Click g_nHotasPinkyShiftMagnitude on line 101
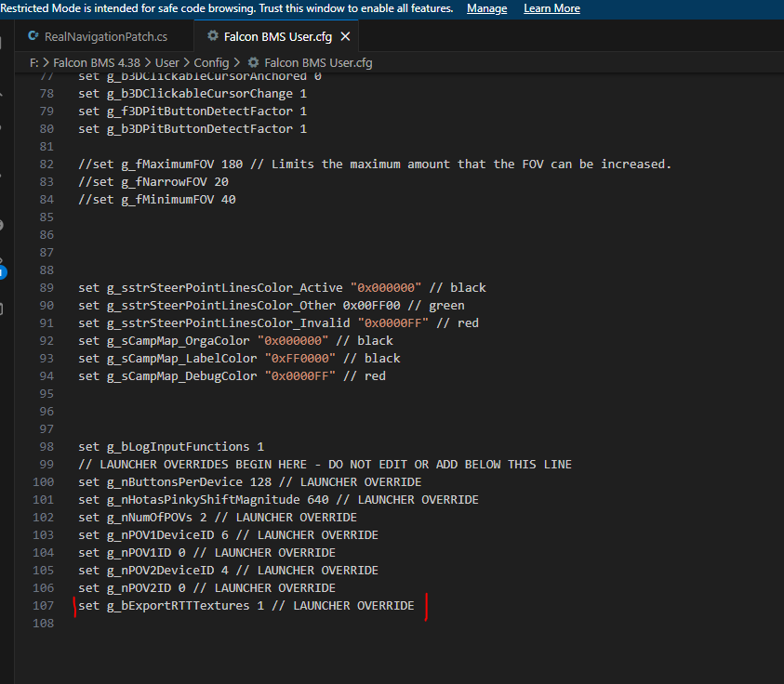The width and height of the screenshot is (784, 684). 203,500
